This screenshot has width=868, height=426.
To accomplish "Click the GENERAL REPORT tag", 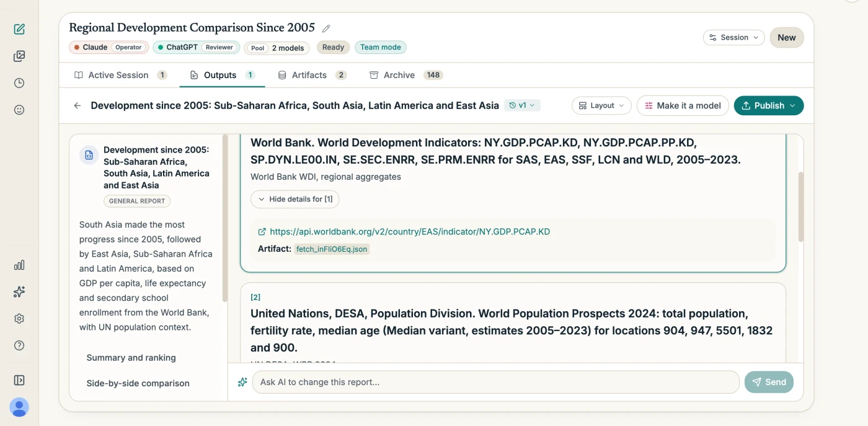I will pyautogui.click(x=137, y=201).
